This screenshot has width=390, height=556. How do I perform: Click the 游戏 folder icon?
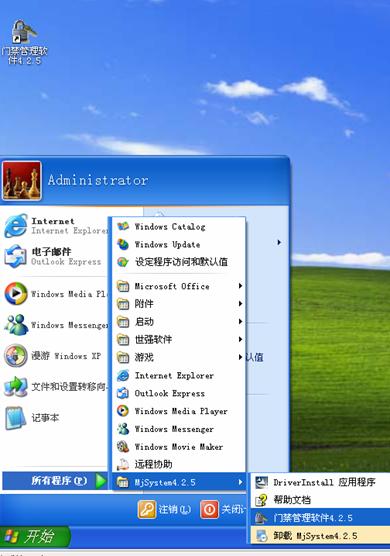tap(123, 357)
